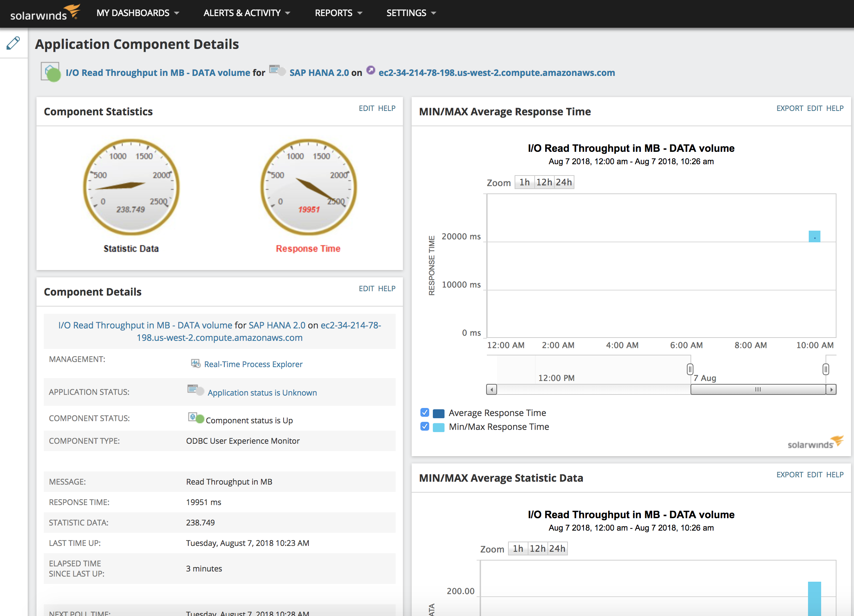Open the Real-Time Process Explorer link

point(253,364)
